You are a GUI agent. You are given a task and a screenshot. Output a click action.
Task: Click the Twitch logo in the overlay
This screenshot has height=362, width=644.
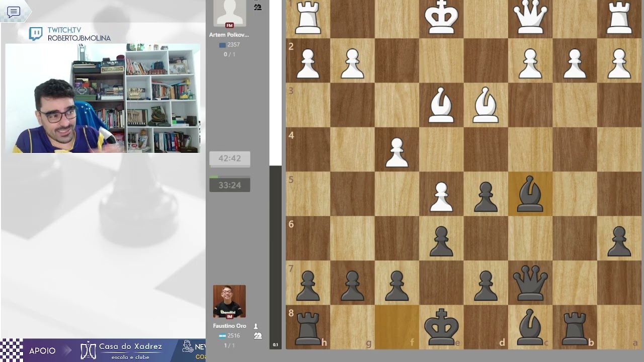tap(36, 34)
